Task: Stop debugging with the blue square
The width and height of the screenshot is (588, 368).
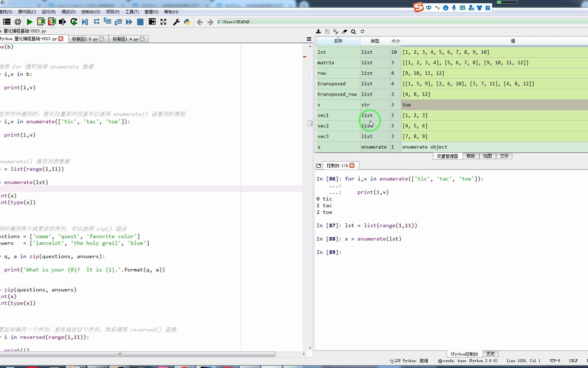Action: tap(140, 22)
